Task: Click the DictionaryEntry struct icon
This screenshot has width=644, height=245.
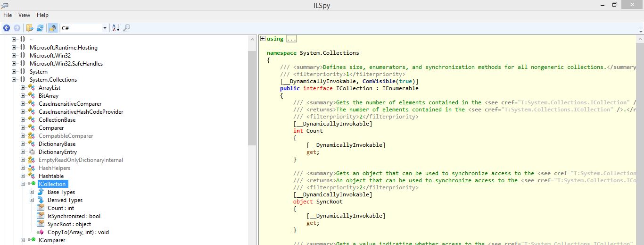Action: tap(32, 152)
